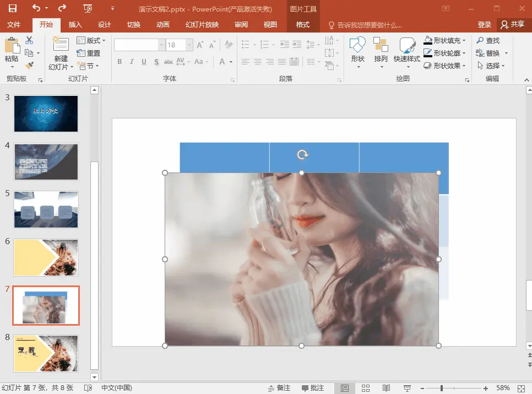The image size is (532, 394).
Task: Toggle Normal view button in status bar
Action: click(345, 388)
